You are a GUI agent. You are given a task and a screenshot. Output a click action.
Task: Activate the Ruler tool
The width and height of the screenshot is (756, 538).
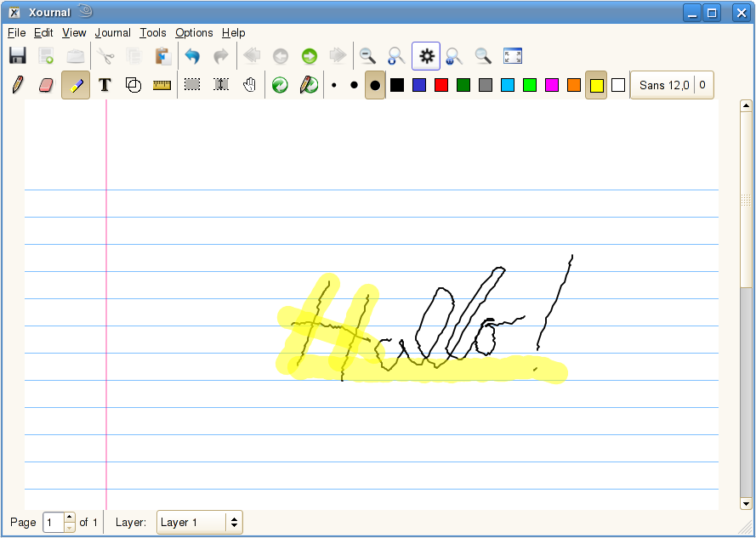coord(162,85)
